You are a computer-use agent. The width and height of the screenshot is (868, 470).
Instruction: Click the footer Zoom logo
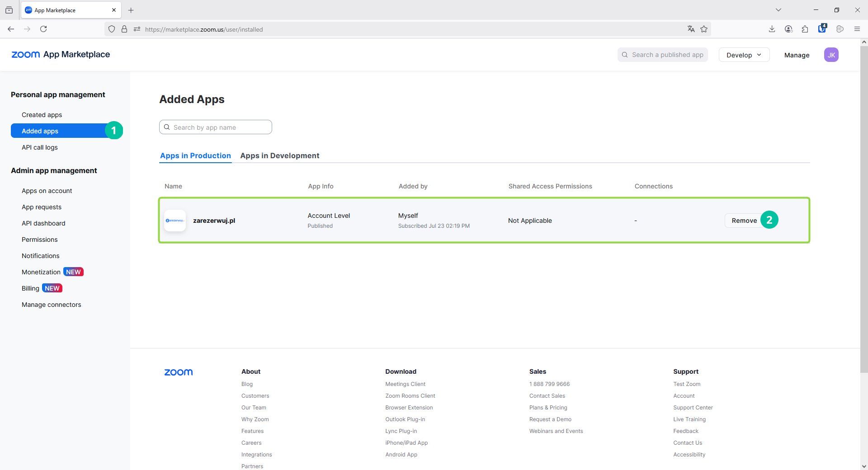(179, 372)
